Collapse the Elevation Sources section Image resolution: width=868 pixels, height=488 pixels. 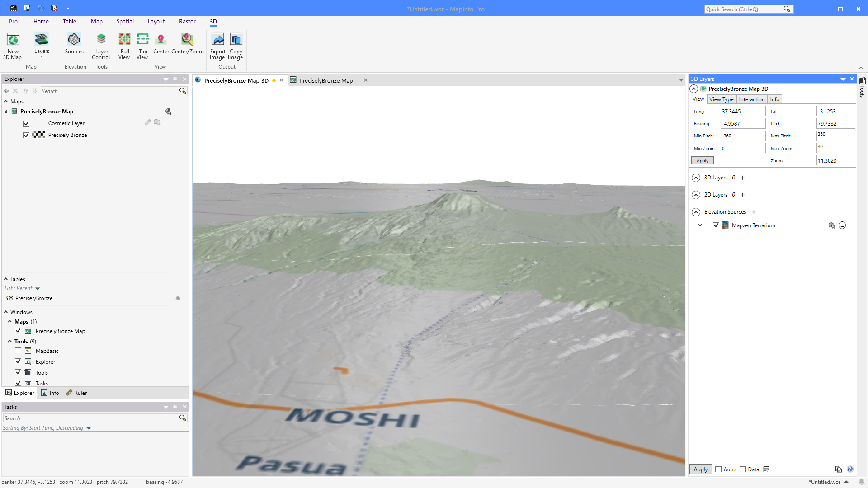point(696,212)
